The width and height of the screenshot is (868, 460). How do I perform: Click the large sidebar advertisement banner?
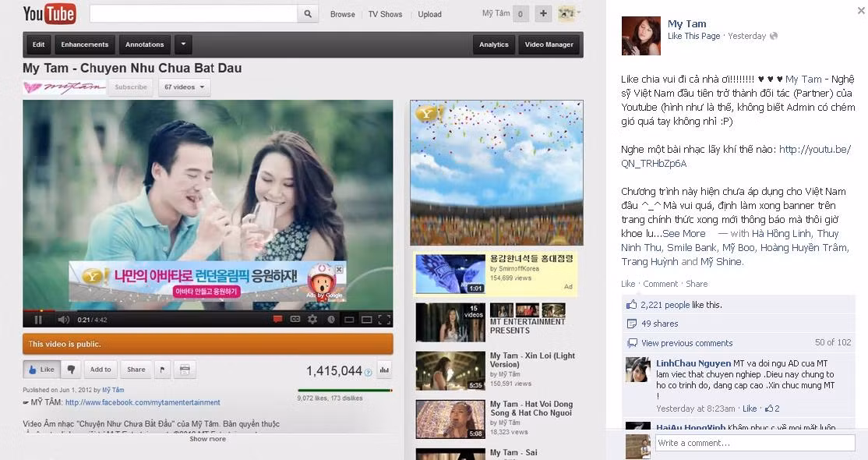[496, 172]
